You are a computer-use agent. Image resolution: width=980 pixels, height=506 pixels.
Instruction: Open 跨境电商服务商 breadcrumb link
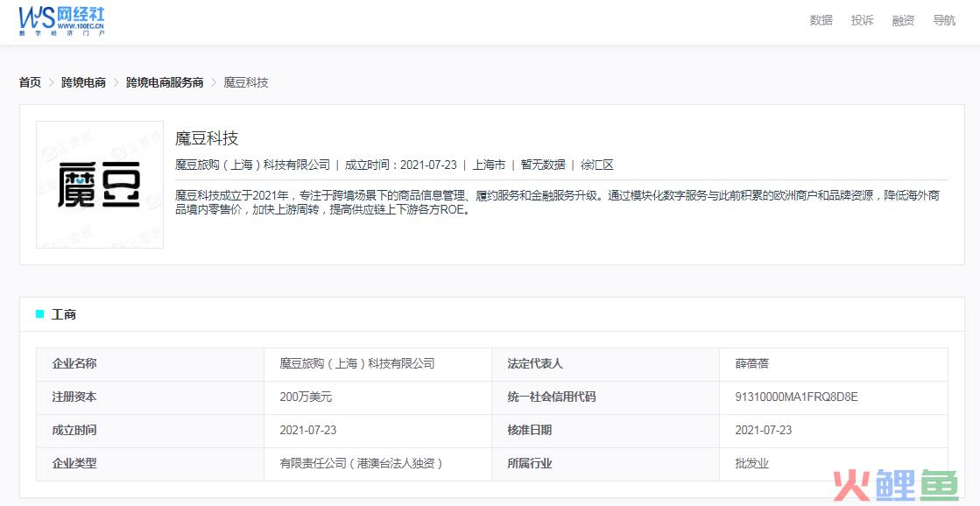click(165, 82)
